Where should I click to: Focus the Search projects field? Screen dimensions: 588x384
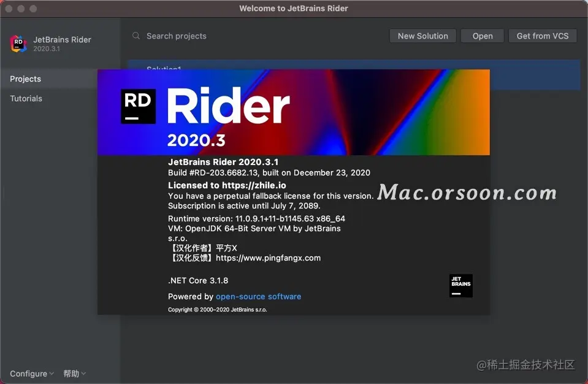[x=259, y=36]
